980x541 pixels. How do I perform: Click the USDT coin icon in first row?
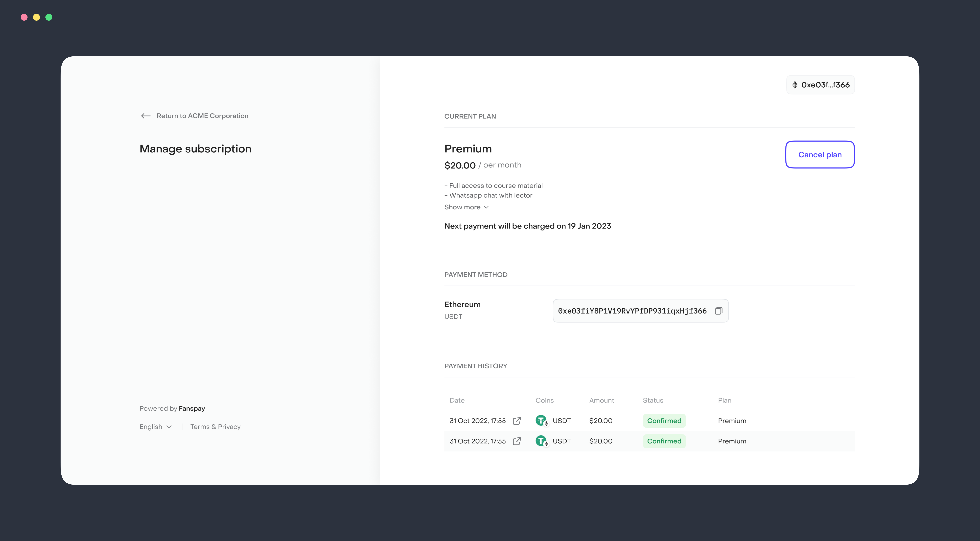pos(541,420)
